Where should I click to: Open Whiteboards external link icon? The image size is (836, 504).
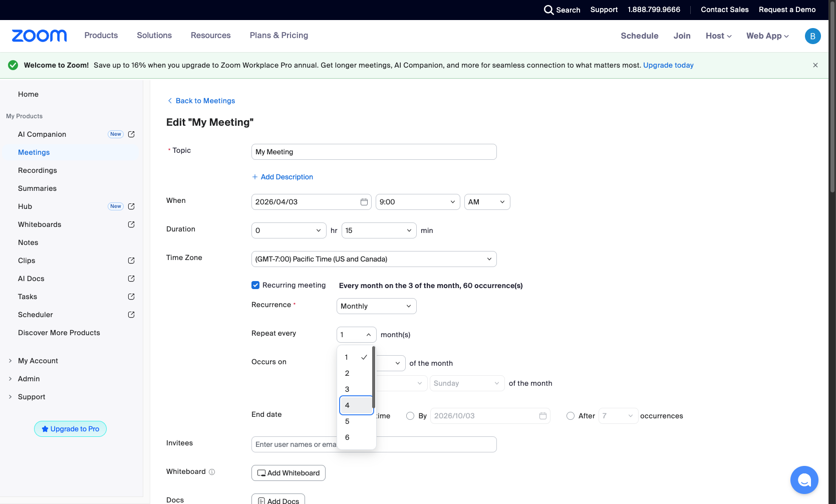(131, 224)
